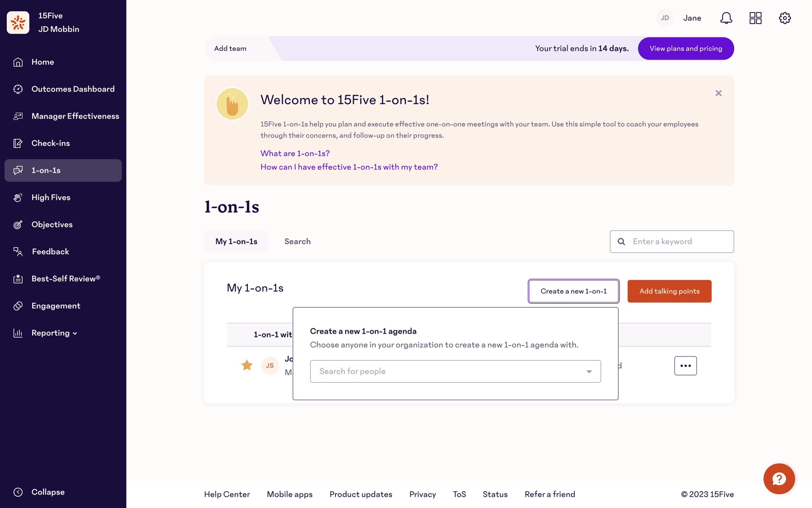Click View plans and pricing
This screenshot has height=508, width=812.
click(686, 48)
